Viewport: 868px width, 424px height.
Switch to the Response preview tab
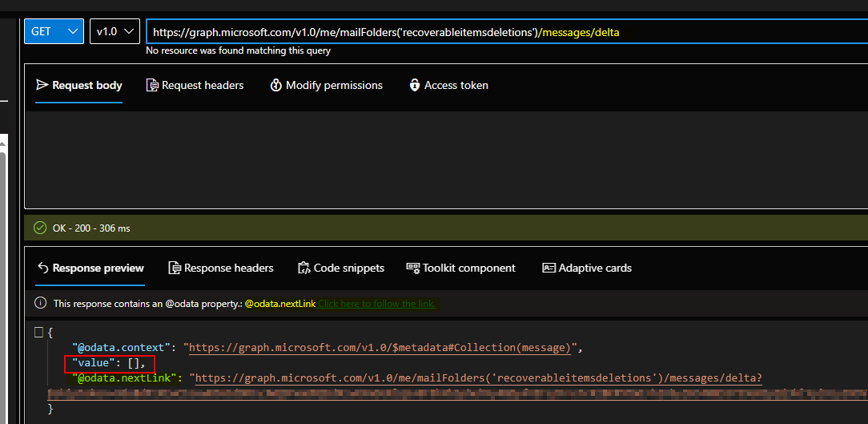click(90, 269)
